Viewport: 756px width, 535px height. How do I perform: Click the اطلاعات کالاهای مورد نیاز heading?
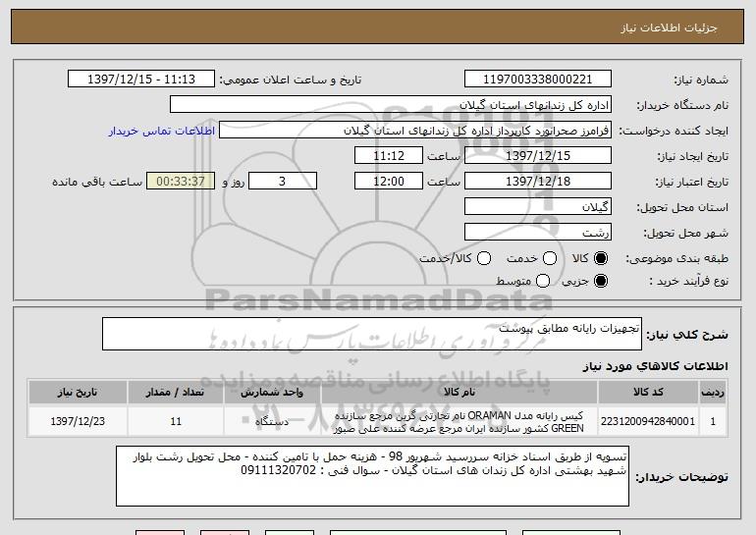(655, 366)
